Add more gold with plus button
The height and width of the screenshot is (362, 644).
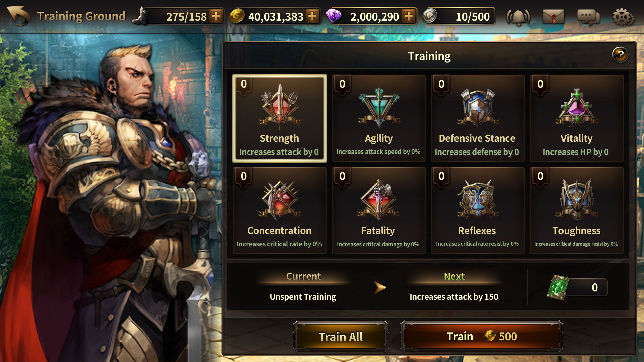pos(312,16)
